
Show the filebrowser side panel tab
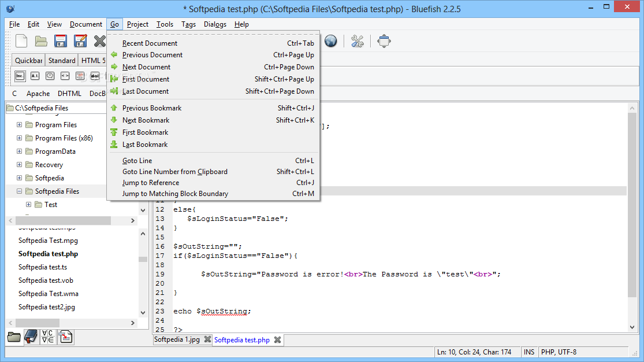[14, 337]
